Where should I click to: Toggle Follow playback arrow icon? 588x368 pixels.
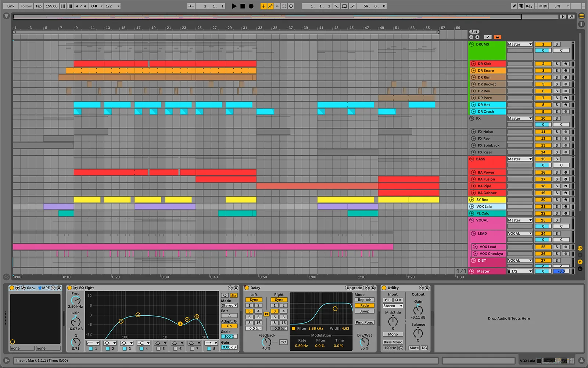191,6
